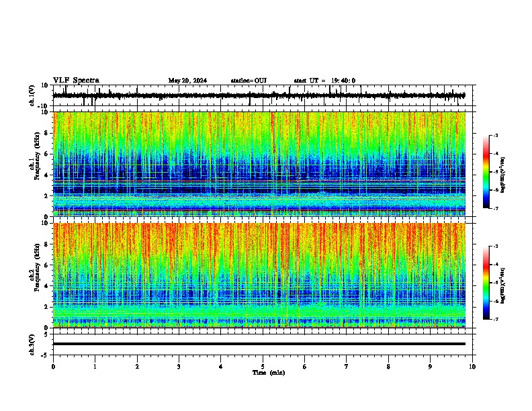Viewport: 532px width, 411px height.
Task: Click the 8 tick on the time axis
Action: 388,367
